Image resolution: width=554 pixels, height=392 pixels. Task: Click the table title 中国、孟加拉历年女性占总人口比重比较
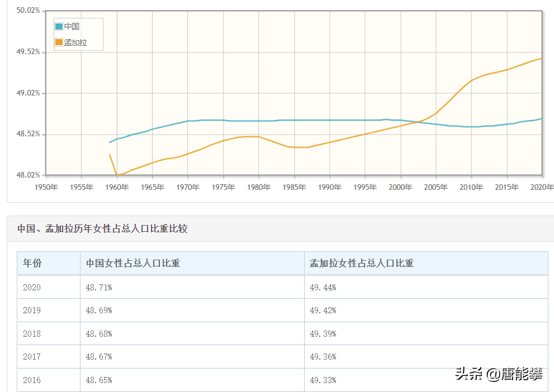point(102,228)
